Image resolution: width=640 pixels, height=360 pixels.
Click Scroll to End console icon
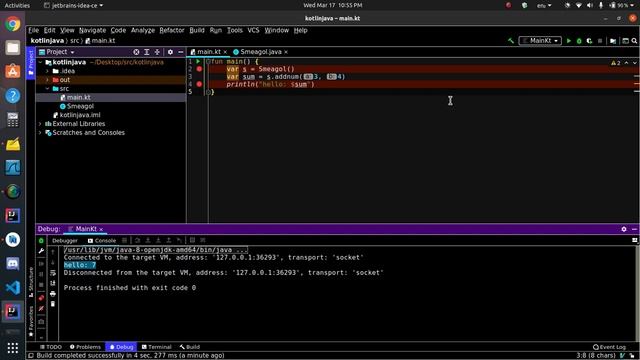pos(53,283)
